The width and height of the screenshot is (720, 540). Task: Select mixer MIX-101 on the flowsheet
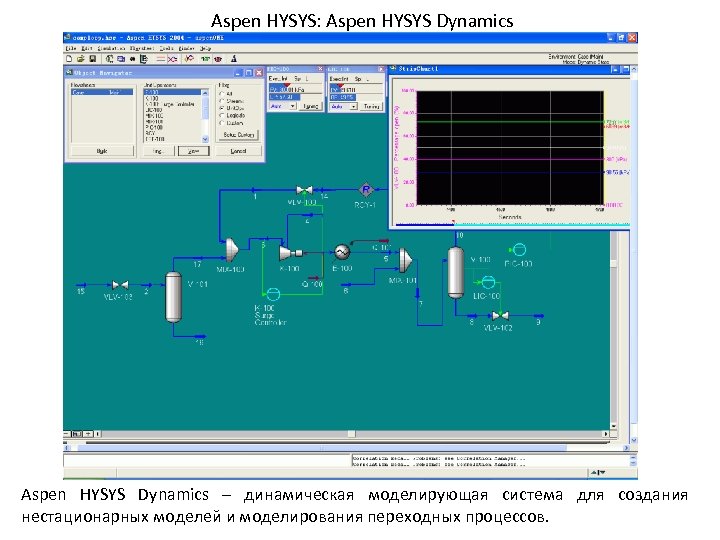[x=405, y=260]
